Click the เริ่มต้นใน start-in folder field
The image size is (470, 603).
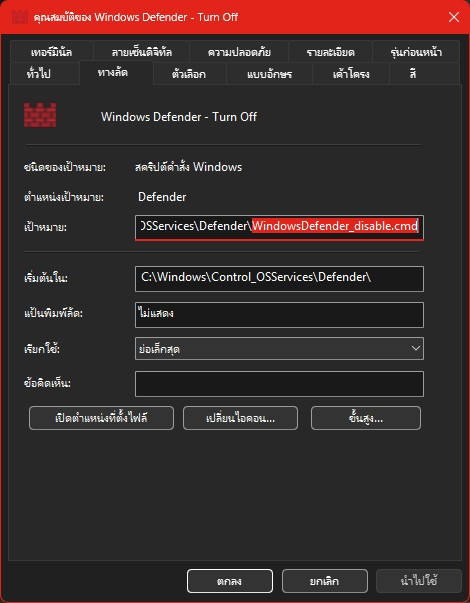tap(279, 278)
